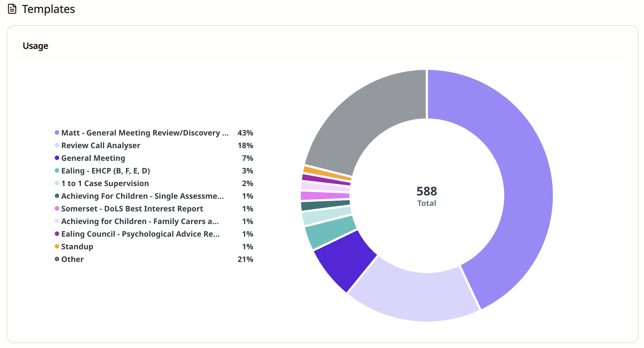Click the 21% value for Other
The image size is (644, 348).
(245, 259)
